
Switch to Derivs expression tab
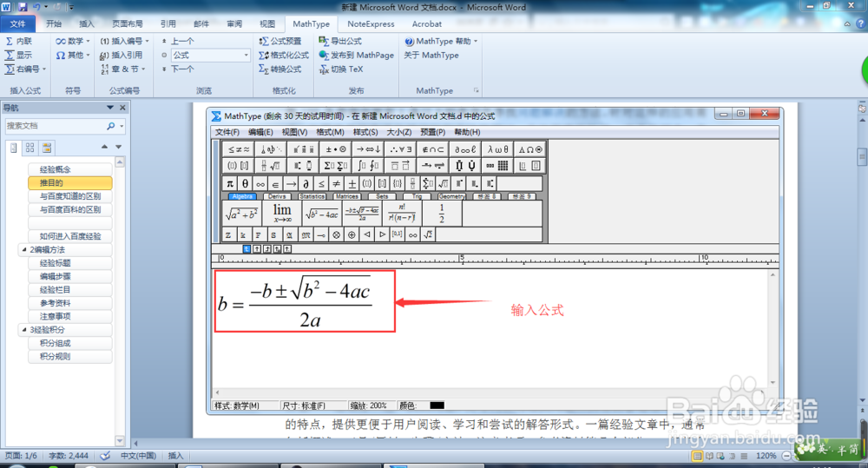click(x=277, y=196)
